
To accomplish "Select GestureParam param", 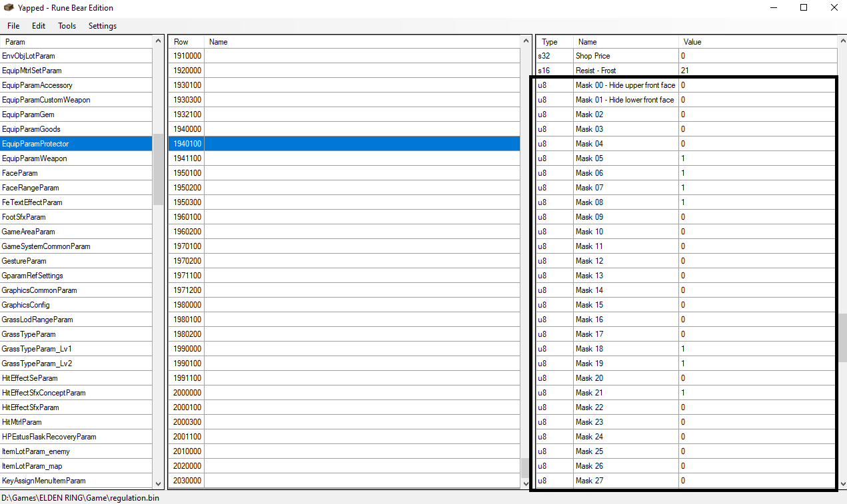I will (x=76, y=261).
